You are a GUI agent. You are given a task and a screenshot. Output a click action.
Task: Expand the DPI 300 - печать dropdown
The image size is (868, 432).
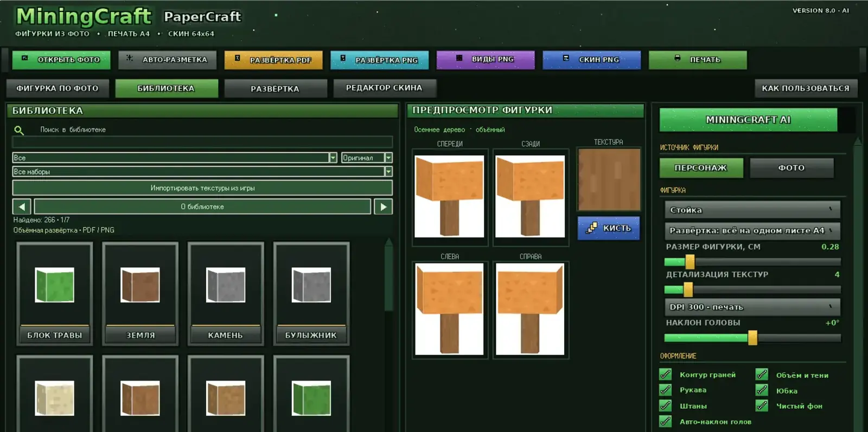pyautogui.click(x=752, y=307)
